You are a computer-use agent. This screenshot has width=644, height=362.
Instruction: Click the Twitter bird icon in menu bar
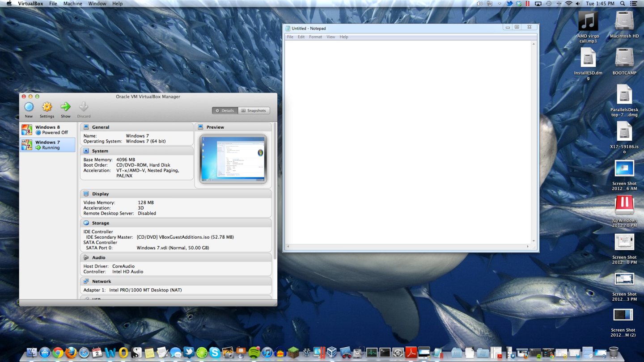(x=510, y=3)
